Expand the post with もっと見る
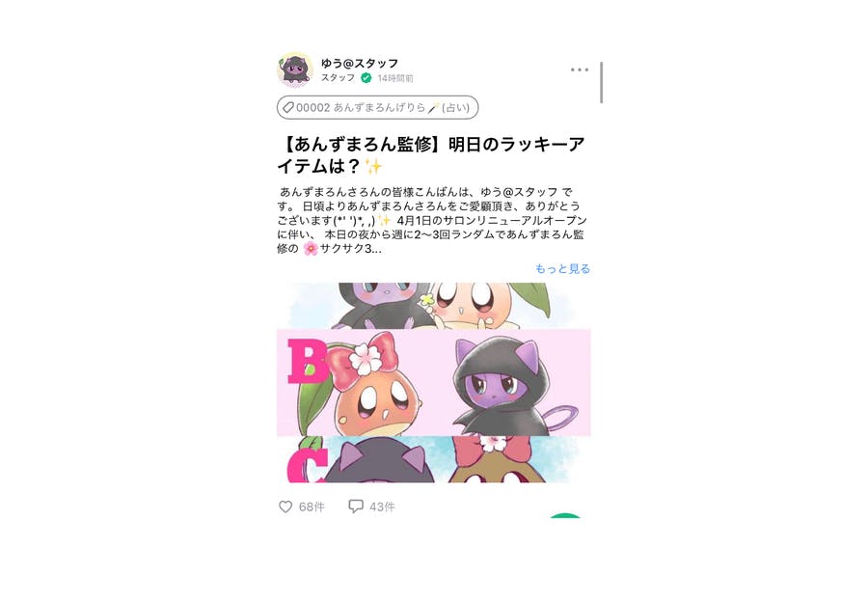This screenshot has width=868, height=603. click(x=562, y=268)
